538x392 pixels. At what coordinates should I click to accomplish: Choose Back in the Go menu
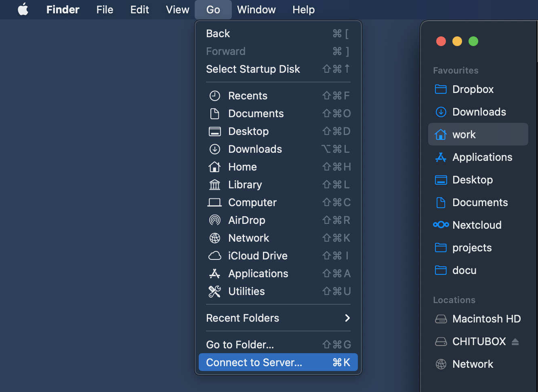pyautogui.click(x=278, y=34)
